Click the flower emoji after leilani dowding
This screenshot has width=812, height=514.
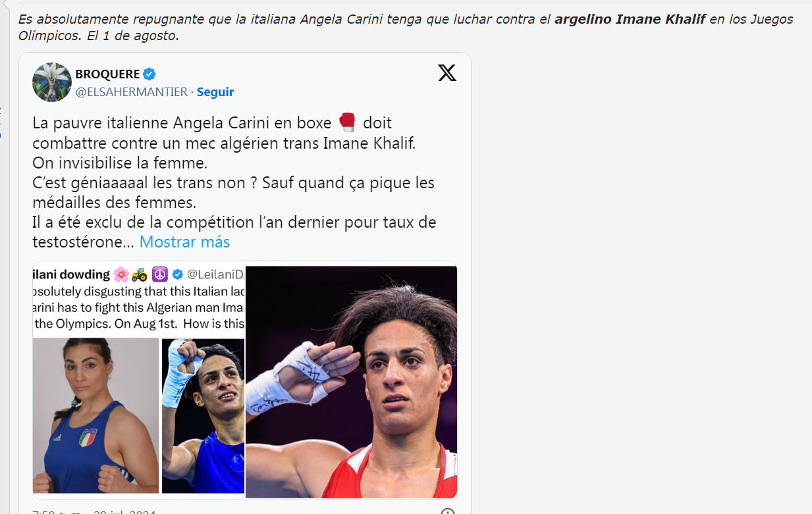click(x=121, y=274)
